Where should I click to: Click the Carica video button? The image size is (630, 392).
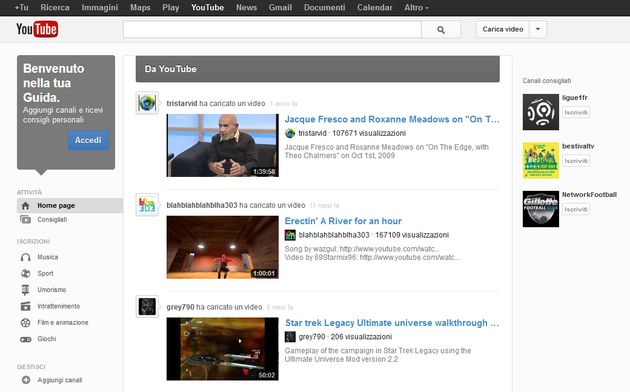[x=503, y=29]
